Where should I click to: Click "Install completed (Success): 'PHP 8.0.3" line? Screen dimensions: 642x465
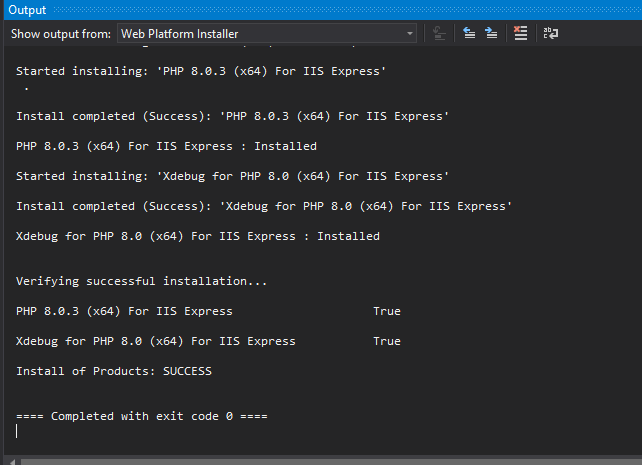(232, 116)
